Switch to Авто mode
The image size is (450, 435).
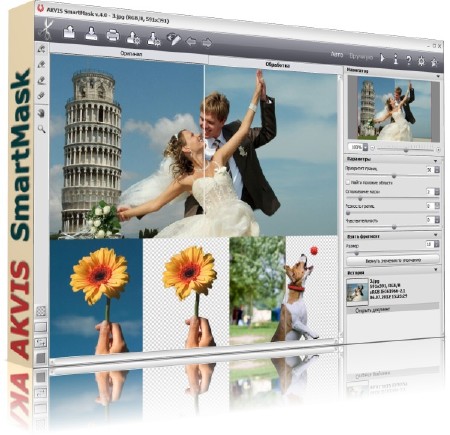(x=337, y=54)
